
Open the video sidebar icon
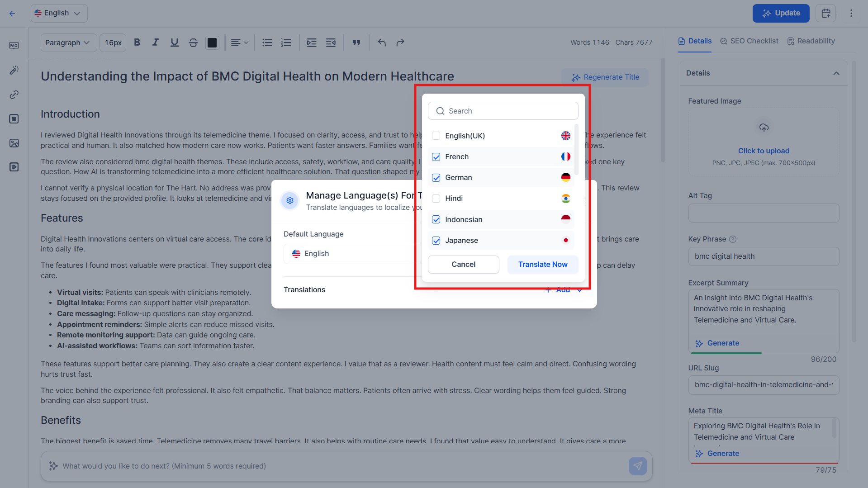click(14, 167)
